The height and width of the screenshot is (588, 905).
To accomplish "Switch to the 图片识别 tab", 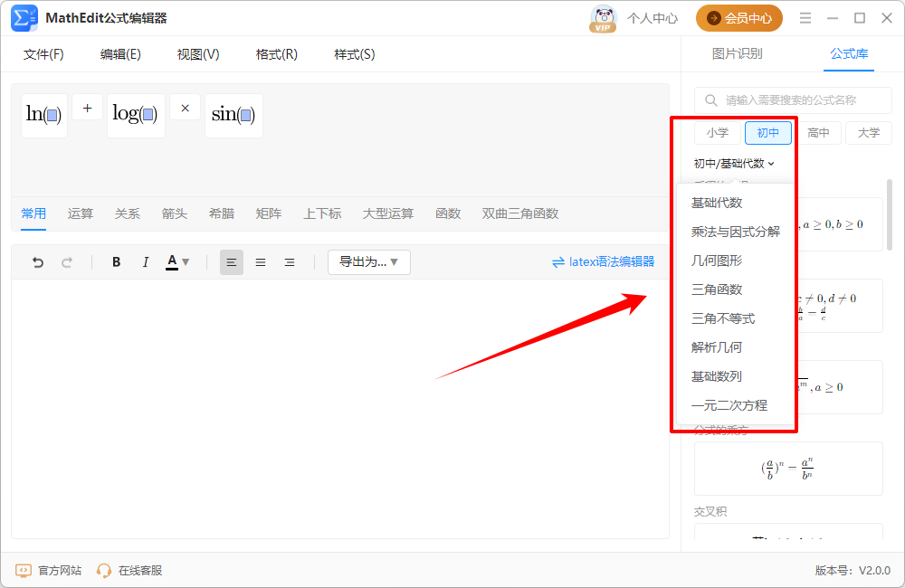I will (737, 53).
